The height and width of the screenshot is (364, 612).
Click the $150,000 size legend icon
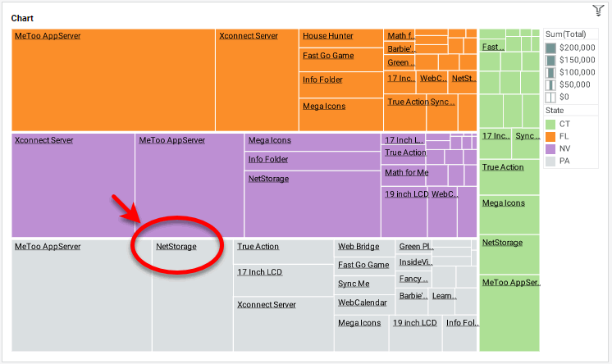click(x=550, y=60)
